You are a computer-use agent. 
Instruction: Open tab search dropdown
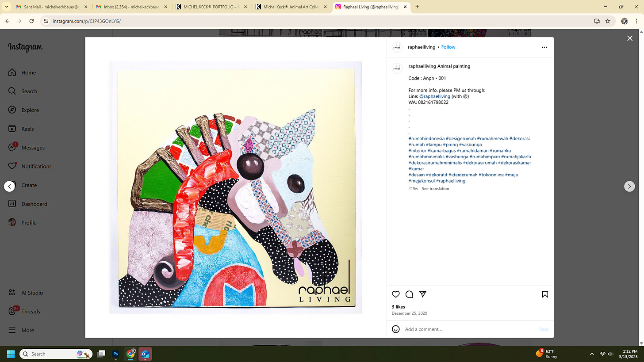(6, 7)
